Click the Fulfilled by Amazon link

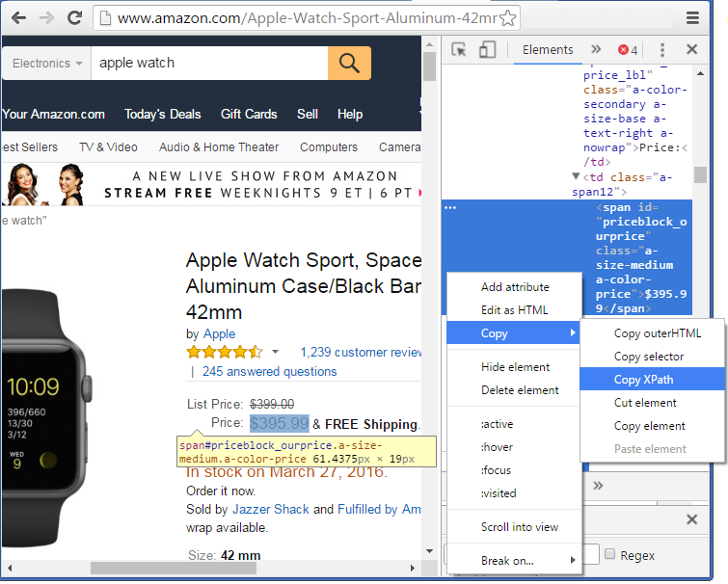[x=379, y=510]
